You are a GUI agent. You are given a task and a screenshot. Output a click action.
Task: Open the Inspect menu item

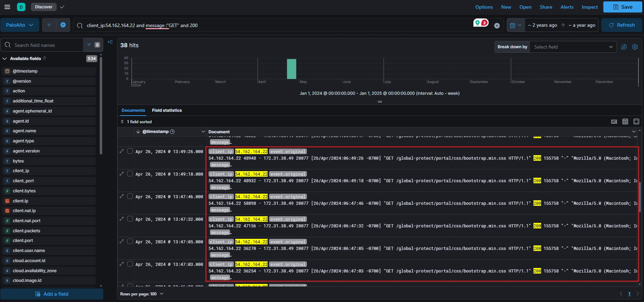click(x=590, y=7)
